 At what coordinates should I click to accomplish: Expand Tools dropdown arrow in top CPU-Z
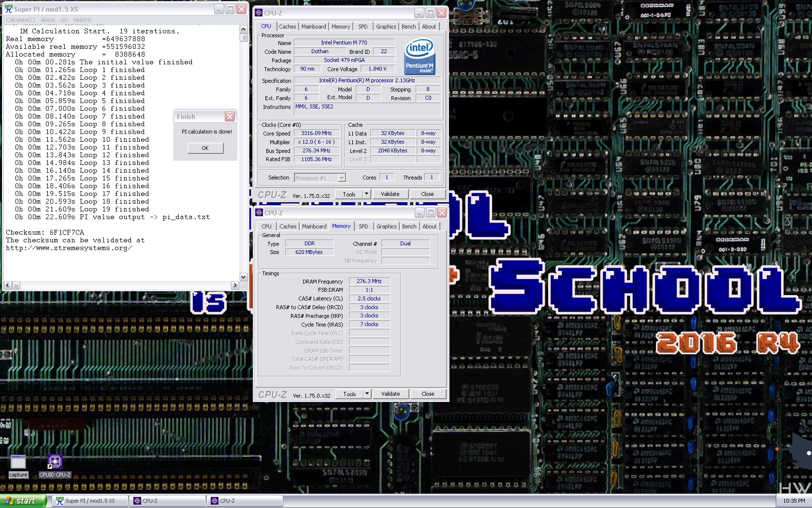click(x=366, y=194)
